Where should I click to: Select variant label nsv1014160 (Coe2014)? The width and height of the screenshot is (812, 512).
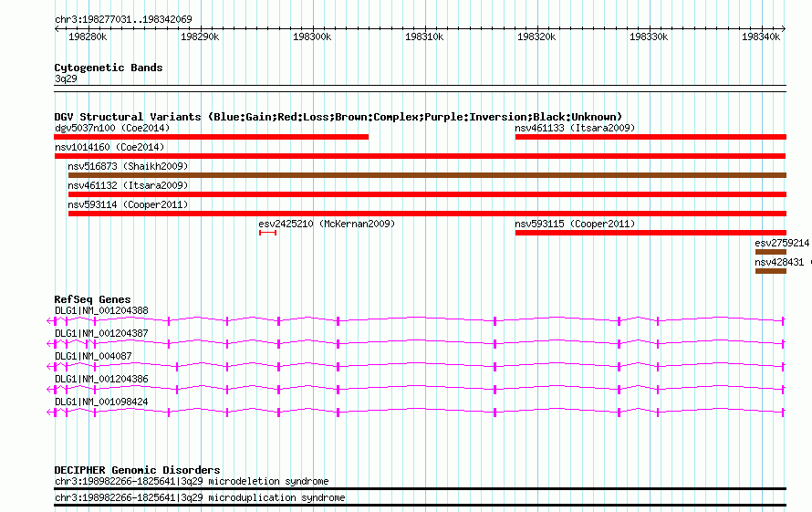pyautogui.click(x=109, y=147)
